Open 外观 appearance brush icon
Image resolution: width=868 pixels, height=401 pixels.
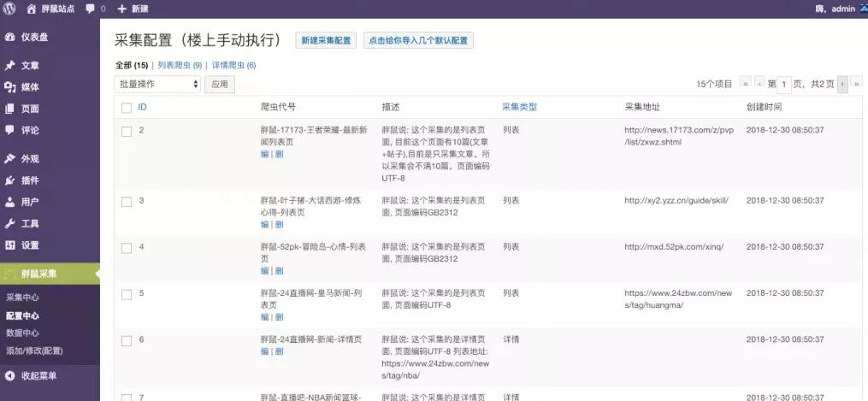click(x=9, y=159)
